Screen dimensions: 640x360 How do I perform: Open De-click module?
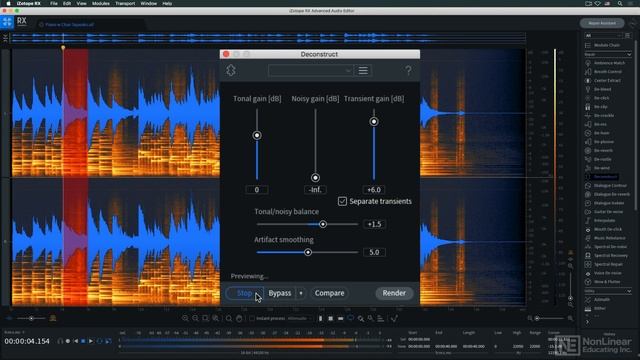pos(598,98)
